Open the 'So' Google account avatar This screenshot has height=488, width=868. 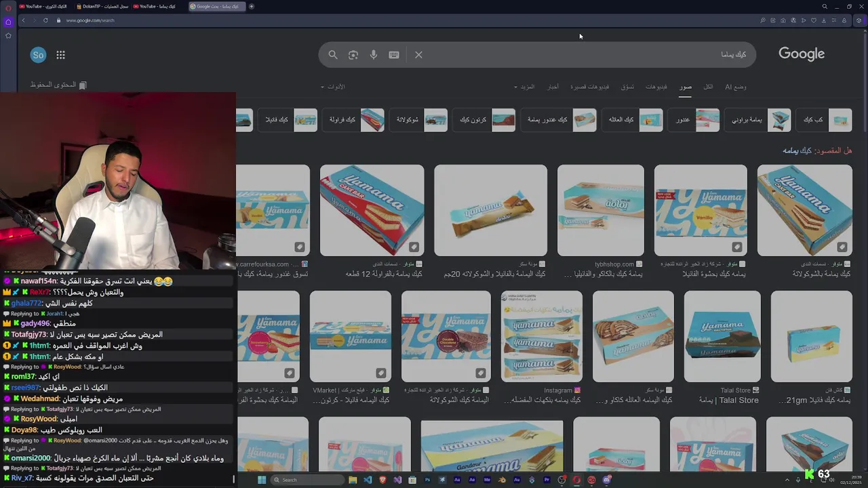(x=38, y=55)
